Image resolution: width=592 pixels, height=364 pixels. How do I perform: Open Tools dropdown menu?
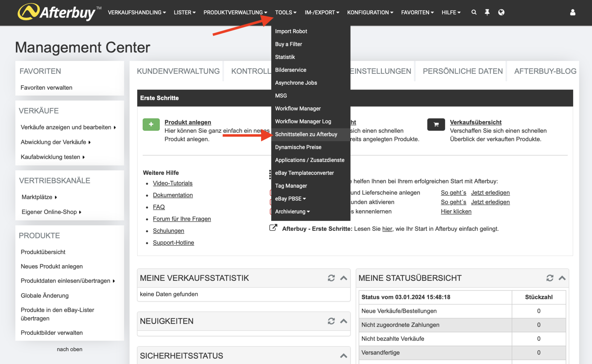(286, 12)
